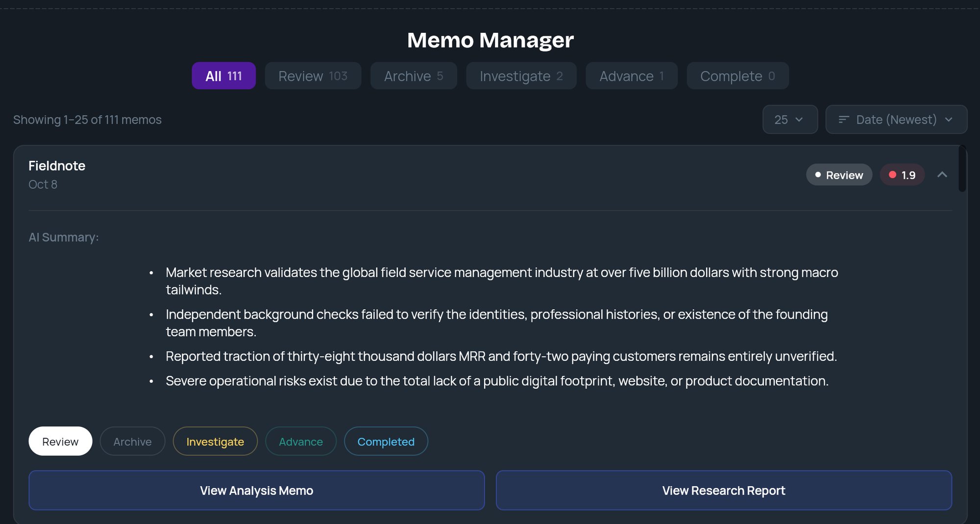Collapse the Fieldnote memo card chevron
This screenshot has width=980, height=524.
(942, 175)
